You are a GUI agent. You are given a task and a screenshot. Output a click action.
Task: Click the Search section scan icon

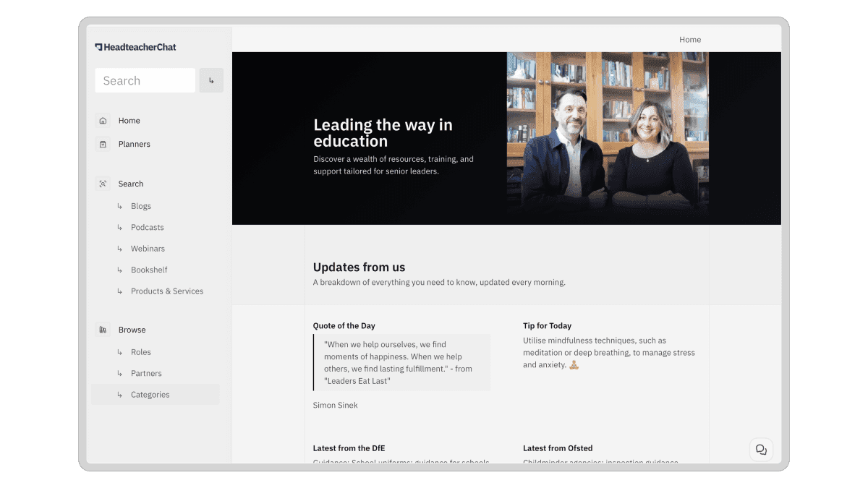click(x=103, y=184)
